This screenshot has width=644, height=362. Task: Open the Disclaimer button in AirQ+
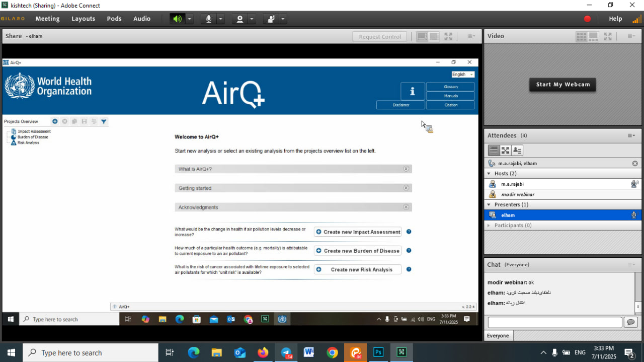pyautogui.click(x=401, y=105)
